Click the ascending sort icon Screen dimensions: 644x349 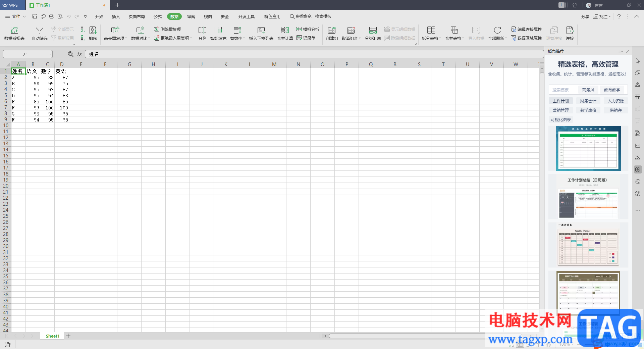click(x=83, y=30)
